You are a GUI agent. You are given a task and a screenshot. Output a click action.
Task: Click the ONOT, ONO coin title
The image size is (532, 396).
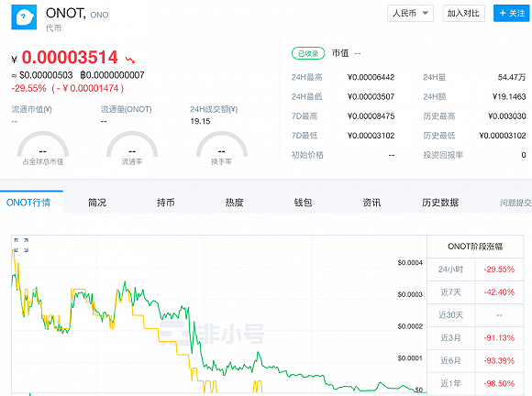[77, 14]
